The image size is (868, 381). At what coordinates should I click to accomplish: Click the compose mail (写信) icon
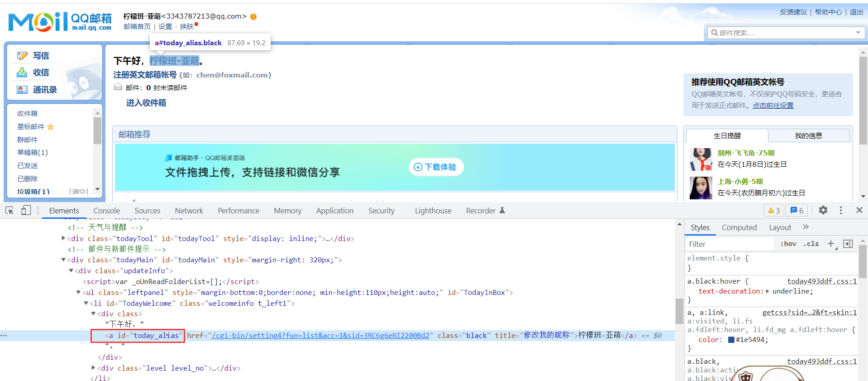[22, 56]
